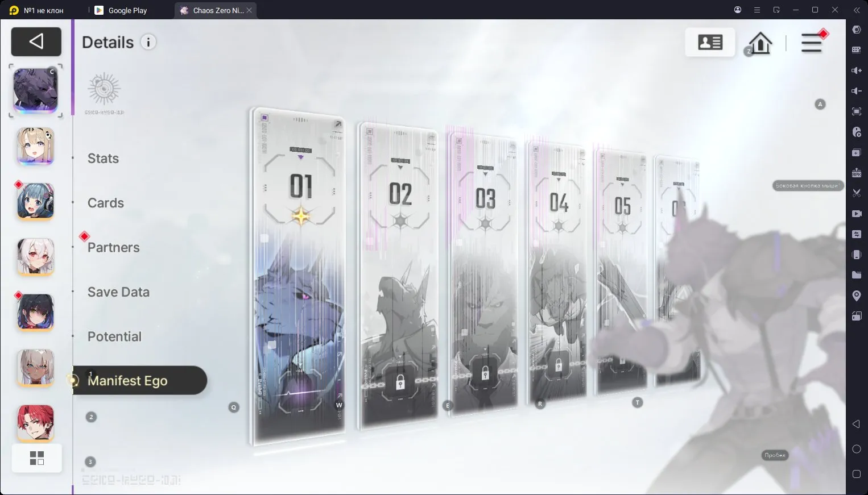Select Manifest Ego card 05
Image resolution: width=868 pixels, height=495 pixels.
coord(622,272)
